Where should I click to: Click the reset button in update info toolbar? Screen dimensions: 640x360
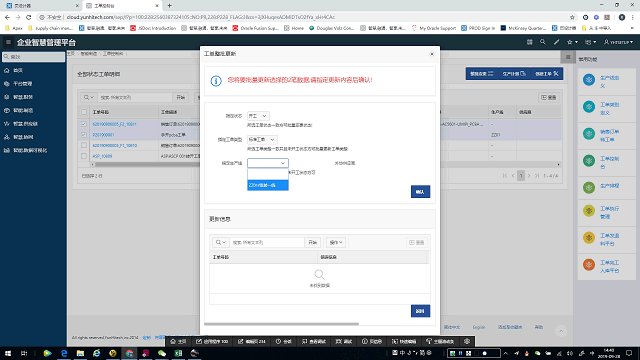pyautogui.click(x=417, y=242)
